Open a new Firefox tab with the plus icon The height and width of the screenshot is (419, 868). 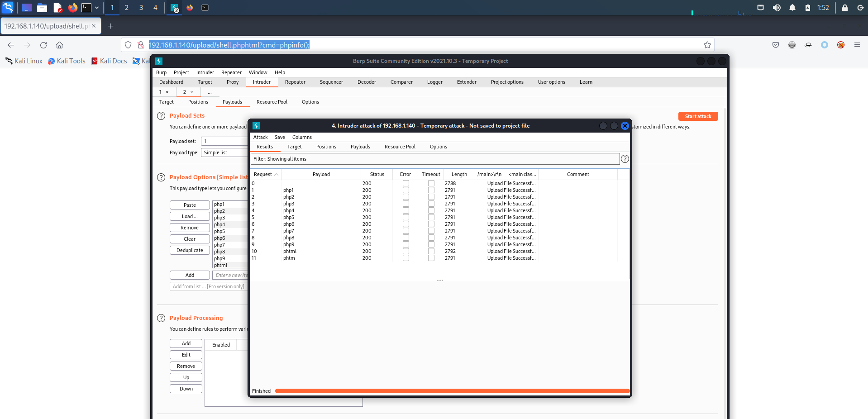[x=110, y=26]
